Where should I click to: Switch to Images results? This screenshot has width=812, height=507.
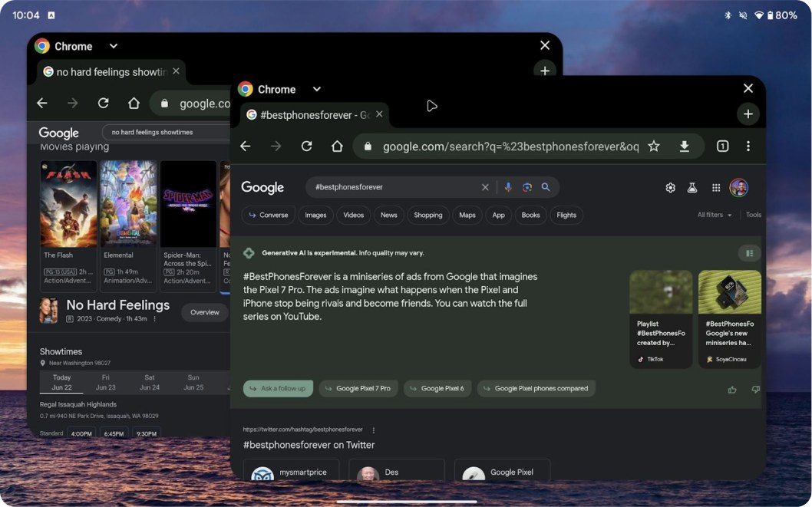tap(315, 216)
